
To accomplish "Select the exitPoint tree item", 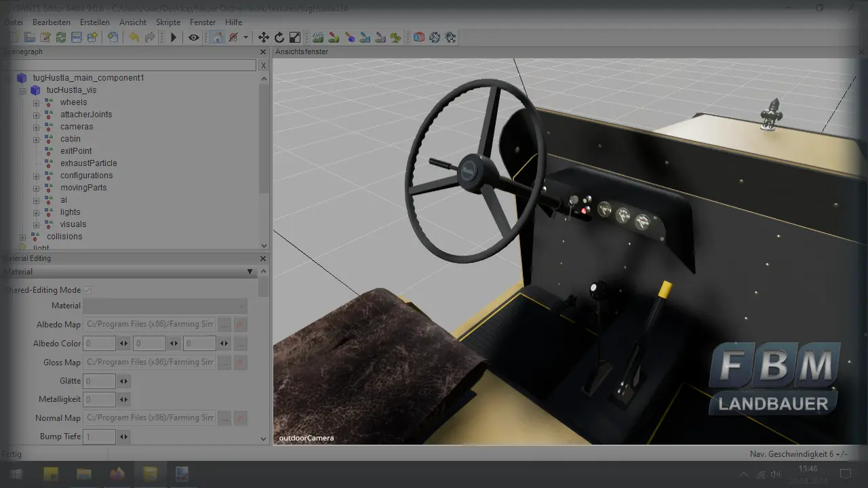I will 76,151.
